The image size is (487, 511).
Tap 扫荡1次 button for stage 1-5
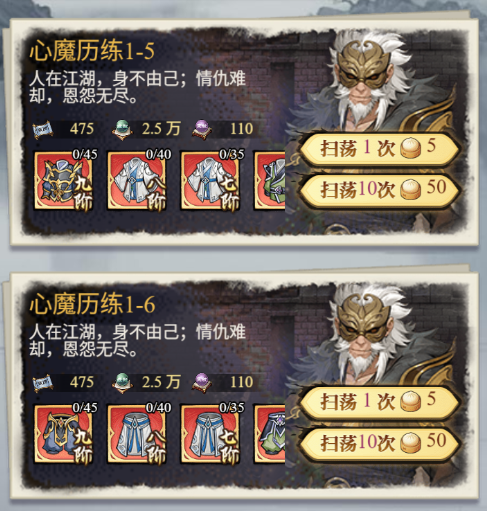pyautogui.click(x=380, y=148)
